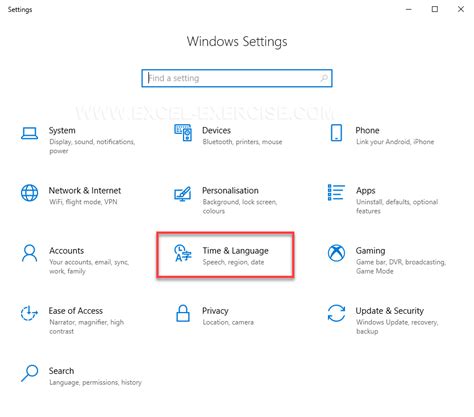Click the Time & Language clock icon
This screenshot has width=474, height=417.
pyautogui.click(x=183, y=253)
